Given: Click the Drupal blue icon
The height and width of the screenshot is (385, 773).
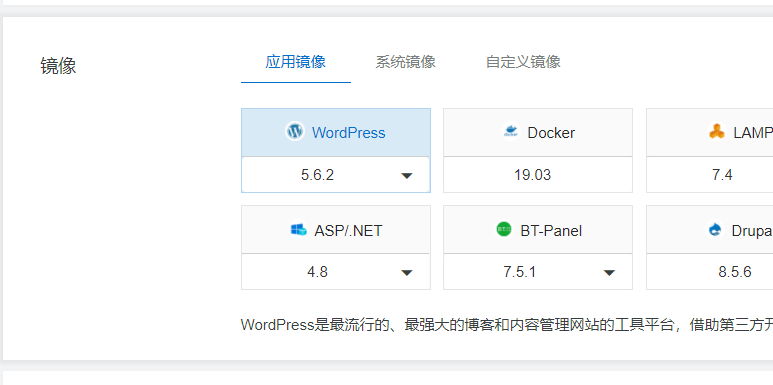Looking at the screenshot, I should point(715,230).
